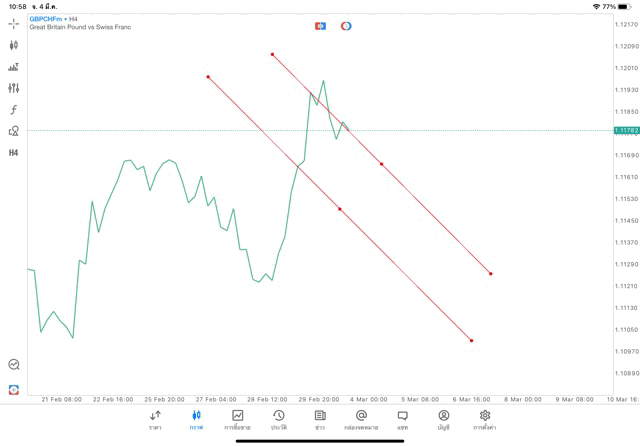Screen dimensions: 640x447
Task: Select the upper red trendline's midpoint handle
Action: pos(381,164)
